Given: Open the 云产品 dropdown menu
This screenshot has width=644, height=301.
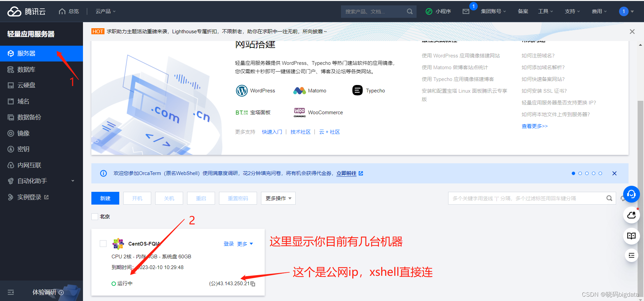Looking at the screenshot, I should [x=105, y=11].
